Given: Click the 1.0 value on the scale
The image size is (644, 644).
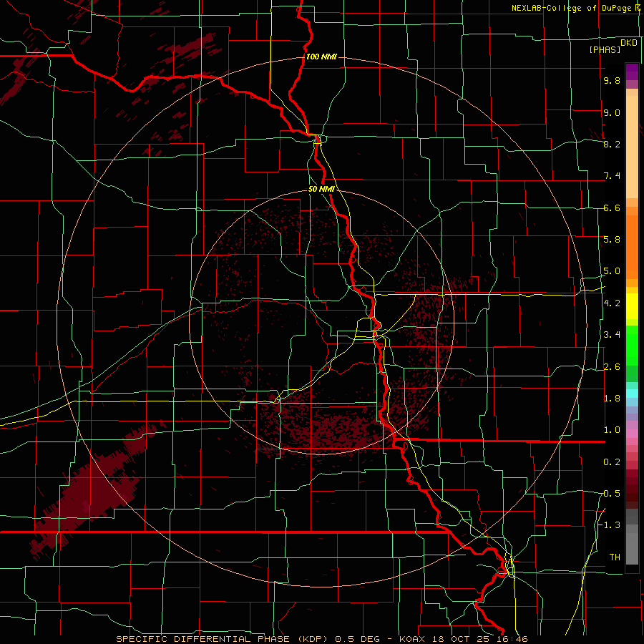Looking at the screenshot, I should point(612,429).
